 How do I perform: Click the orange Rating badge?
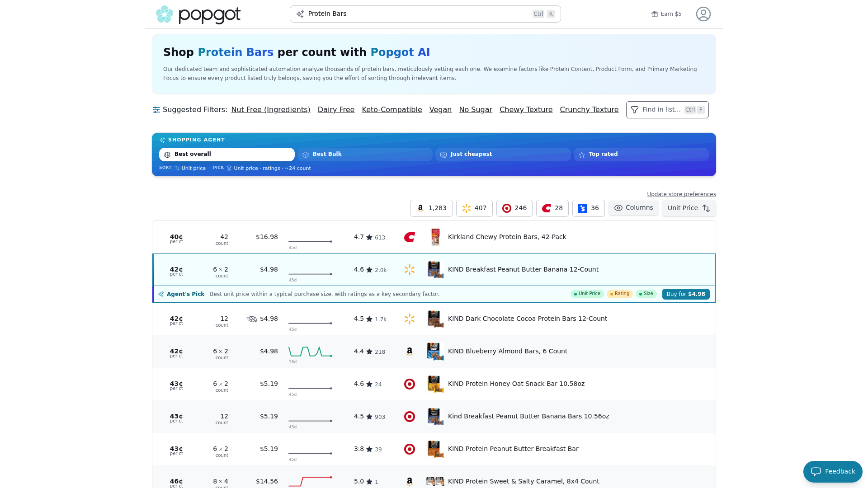[620, 294]
